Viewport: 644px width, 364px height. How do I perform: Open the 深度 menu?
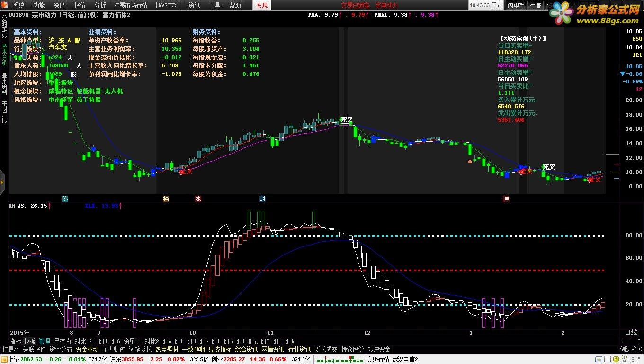(60, 5)
